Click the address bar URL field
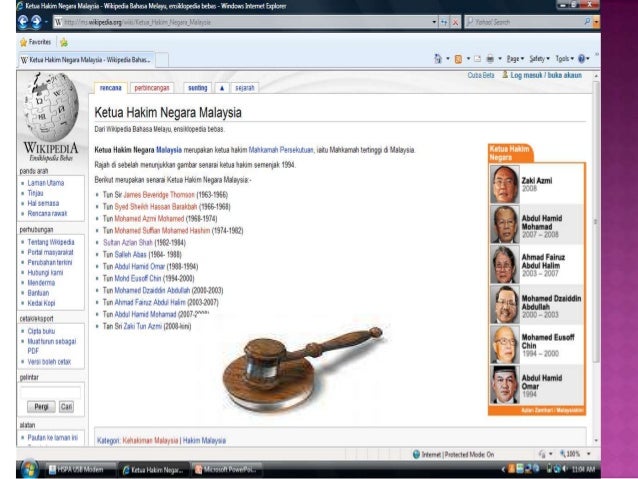 pos(243,22)
